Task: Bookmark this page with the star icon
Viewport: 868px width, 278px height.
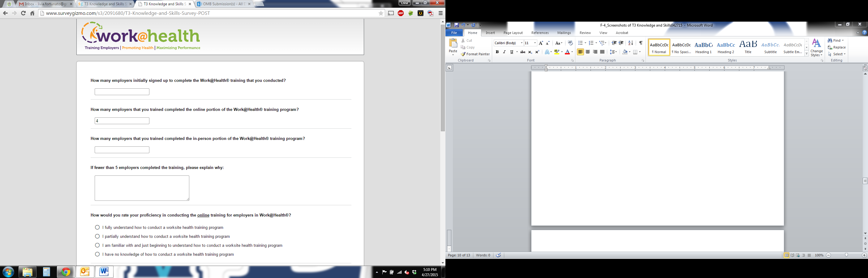Action: tap(381, 13)
